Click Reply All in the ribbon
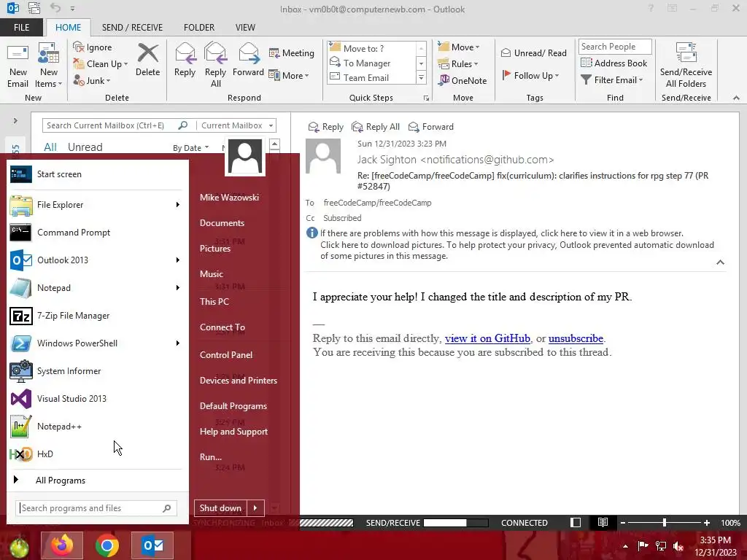 (215, 66)
